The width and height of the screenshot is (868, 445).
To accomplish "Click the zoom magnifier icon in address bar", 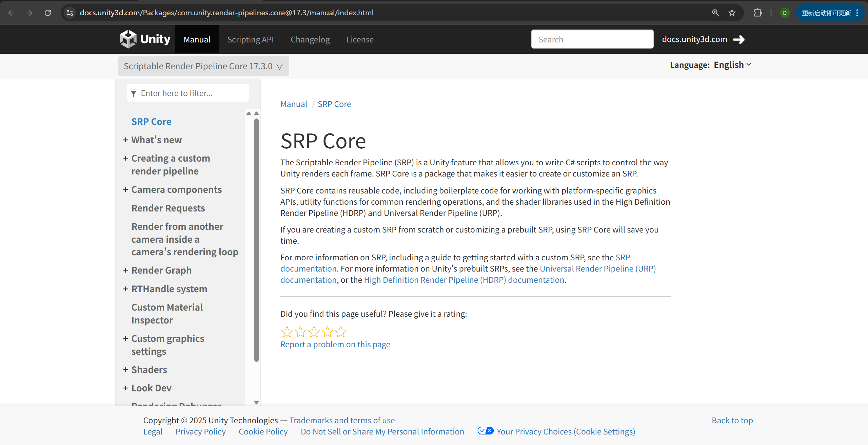I will point(715,13).
